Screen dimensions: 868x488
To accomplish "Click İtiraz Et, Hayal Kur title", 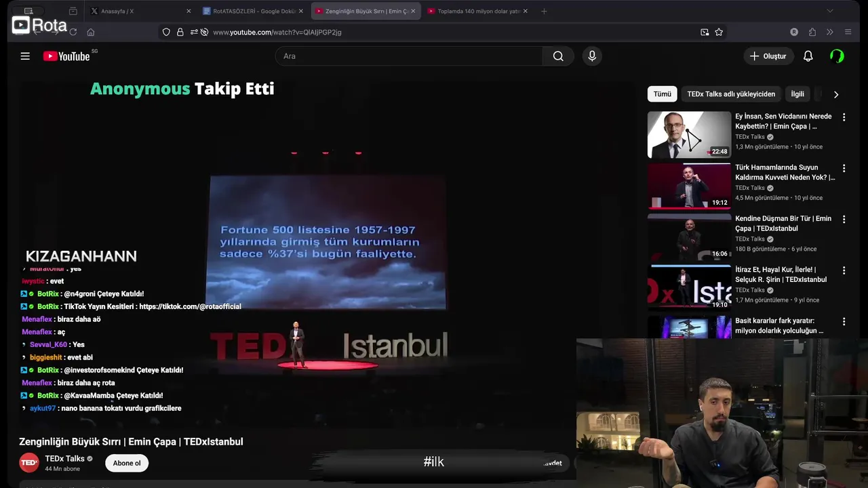I will point(781,274).
